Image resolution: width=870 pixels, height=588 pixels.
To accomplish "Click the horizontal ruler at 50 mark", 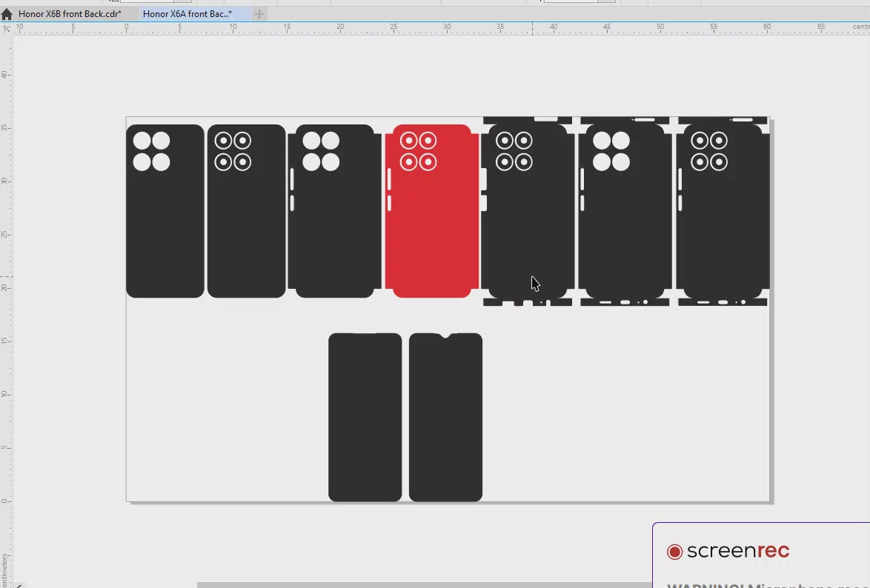I will [660, 28].
